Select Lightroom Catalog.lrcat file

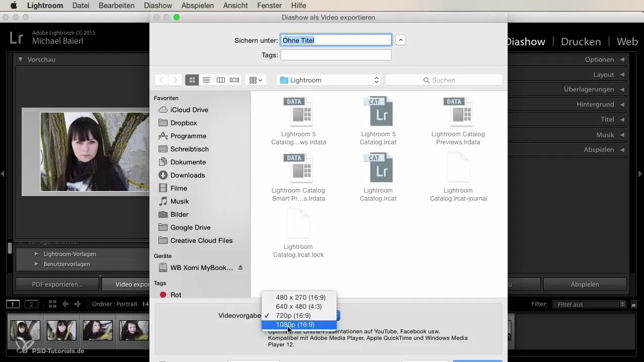click(378, 177)
